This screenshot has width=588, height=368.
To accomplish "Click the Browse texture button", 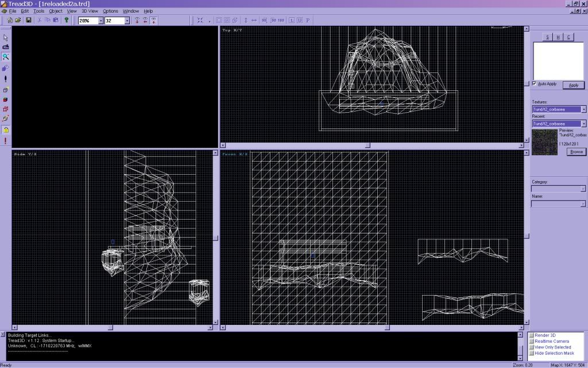I will point(575,152).
